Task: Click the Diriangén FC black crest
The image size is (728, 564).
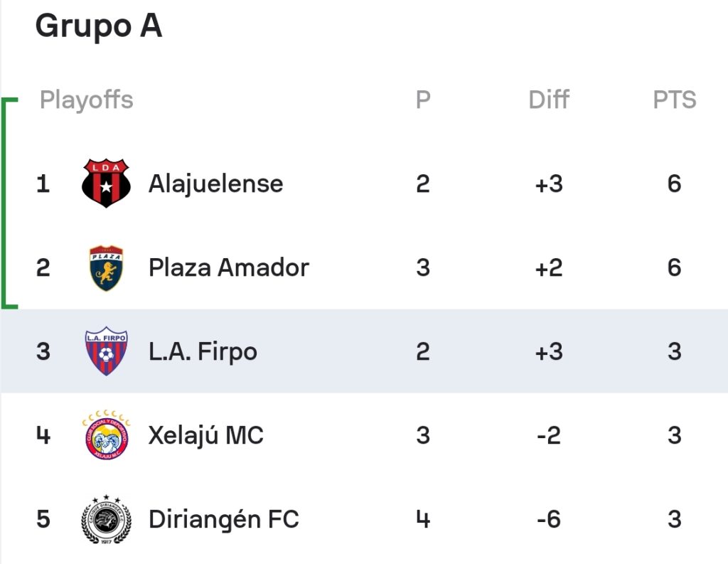Action: (x=107, y=519)
